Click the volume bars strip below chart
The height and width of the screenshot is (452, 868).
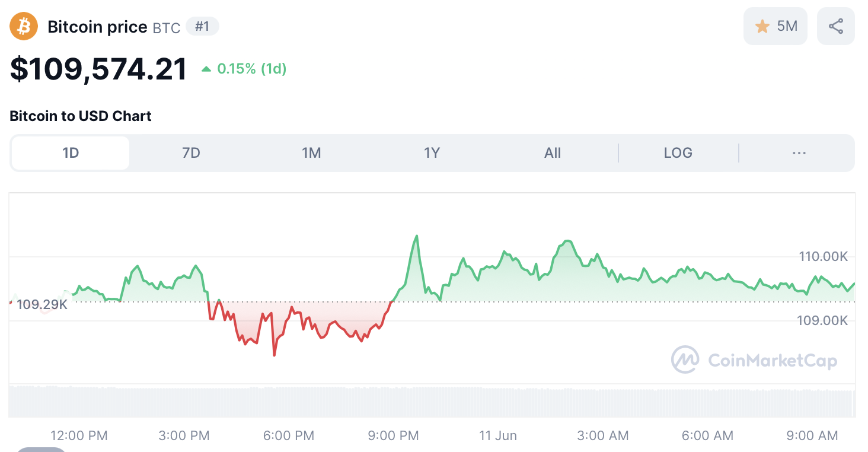432,402
